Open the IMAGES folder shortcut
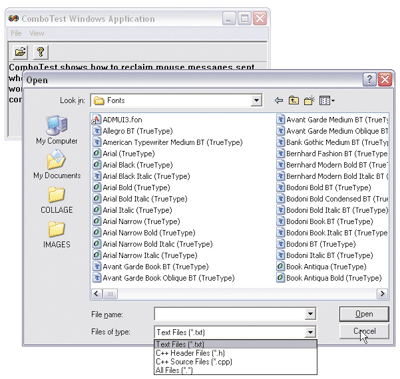The height and width of the screenshot is (379, 400). [57, 235]
